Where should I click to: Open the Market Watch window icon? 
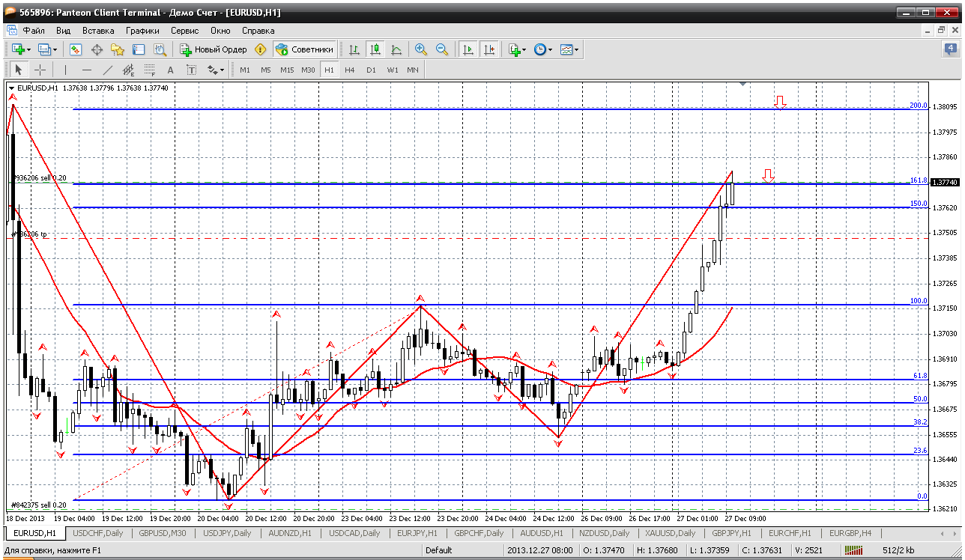pyautogui.click(x=76, y=49)
